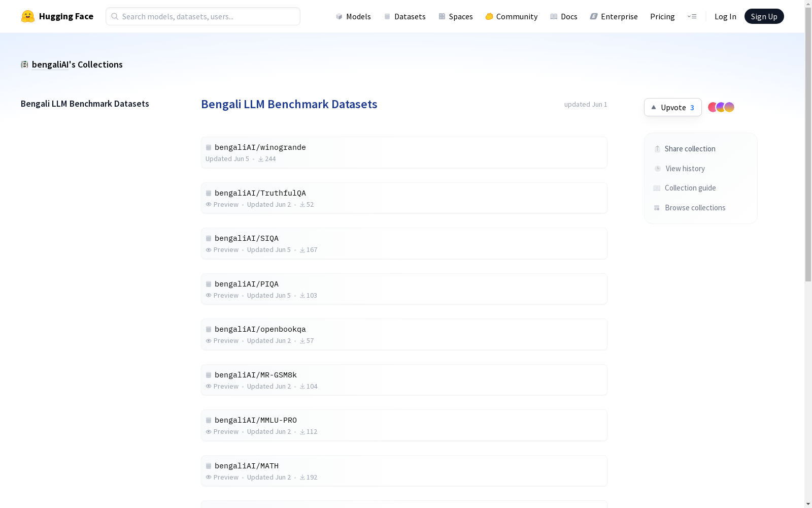Click the Bengali LLM Benchmark Datasets heading
Screen dimensions: 812x508
click(289, 104)
